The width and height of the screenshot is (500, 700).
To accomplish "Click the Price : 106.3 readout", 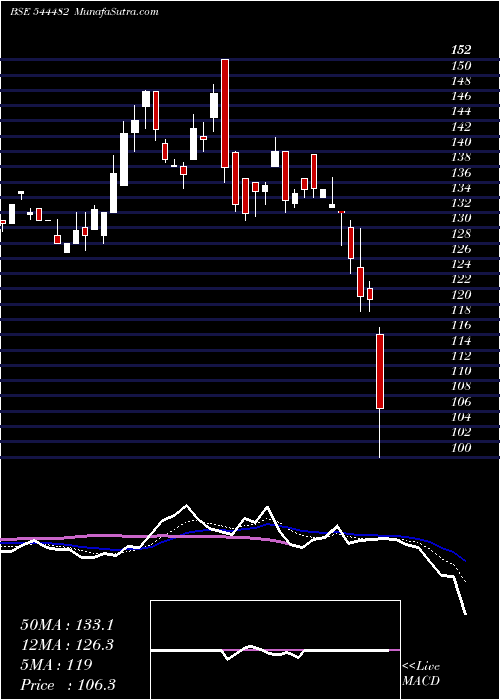I will [67, 685].
